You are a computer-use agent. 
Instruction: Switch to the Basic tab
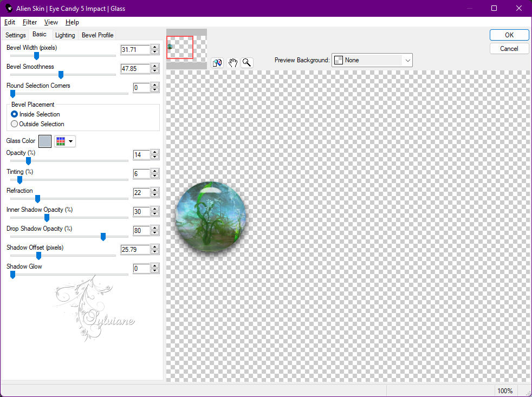coord(40,35)
